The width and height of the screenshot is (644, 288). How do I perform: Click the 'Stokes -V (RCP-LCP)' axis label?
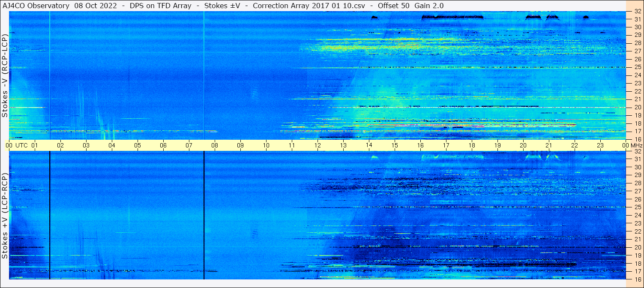click(x=5, y=76)
